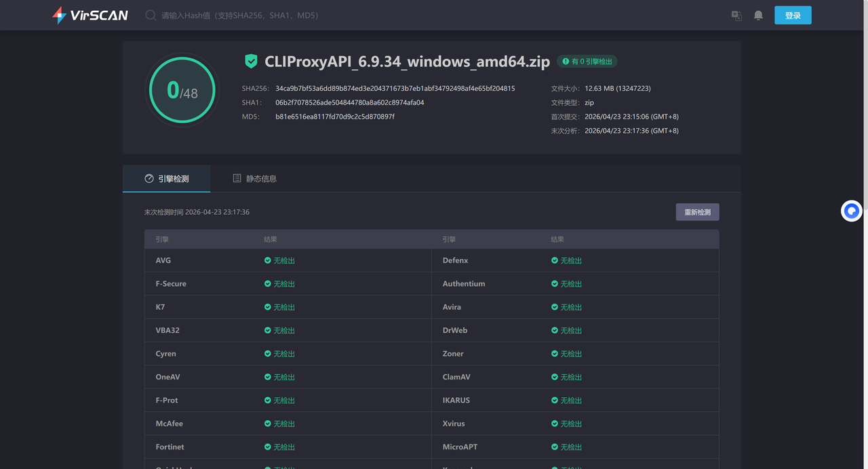The image size is (868, 469).
Task: Click the MD5 hash value
Action: pos(335,117)
